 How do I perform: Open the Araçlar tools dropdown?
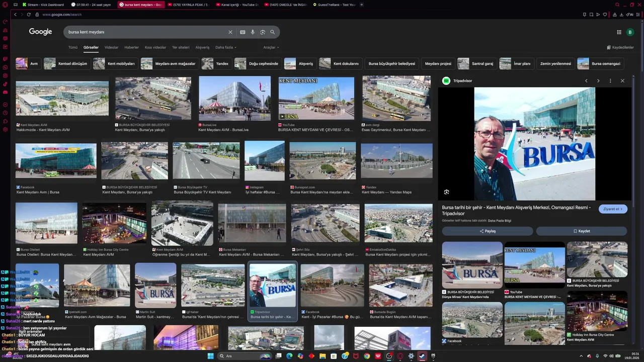pos(271,47)
